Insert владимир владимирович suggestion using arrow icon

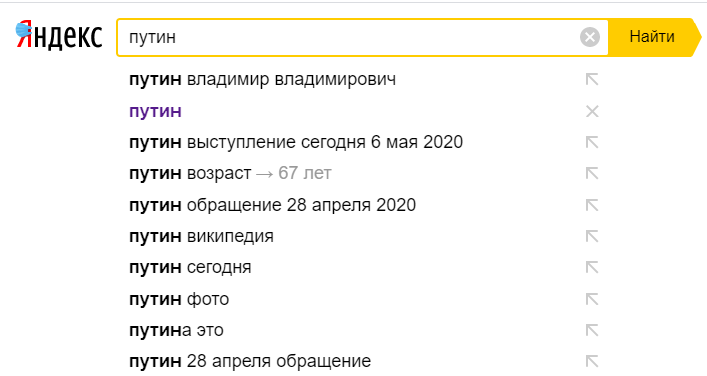[592, 80]
